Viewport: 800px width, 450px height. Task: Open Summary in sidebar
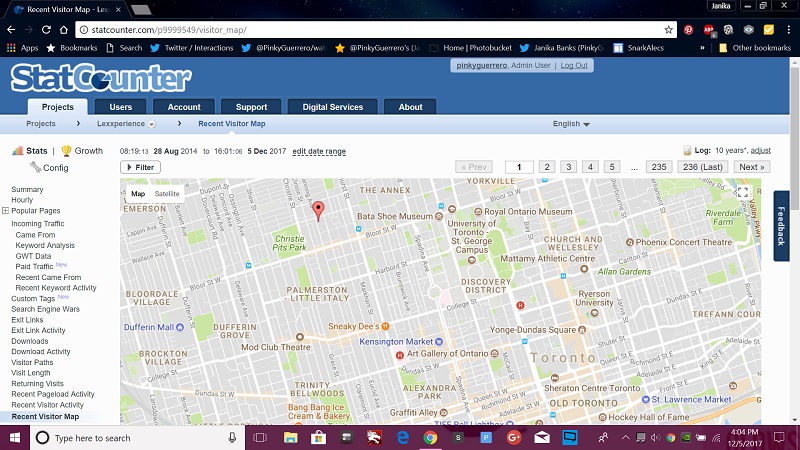[x=27, y=189]
